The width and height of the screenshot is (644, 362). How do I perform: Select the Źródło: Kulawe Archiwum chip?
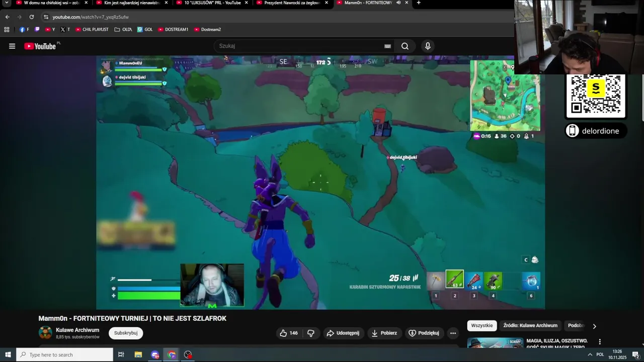[530, 326]
